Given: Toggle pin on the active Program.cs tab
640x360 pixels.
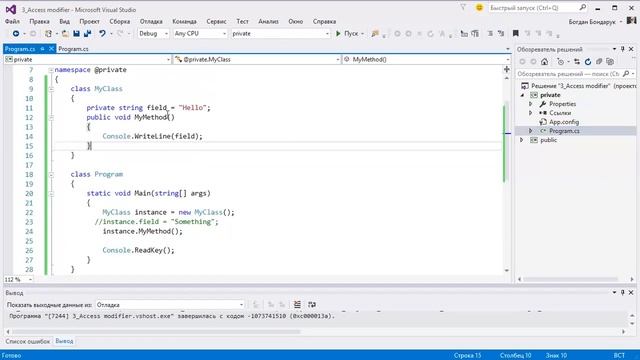Looking at the screenshot, I should click(42, 49).
